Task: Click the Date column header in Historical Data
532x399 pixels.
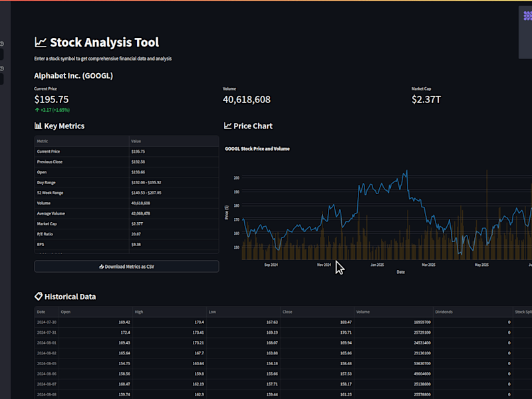Action: click(47, 312)
